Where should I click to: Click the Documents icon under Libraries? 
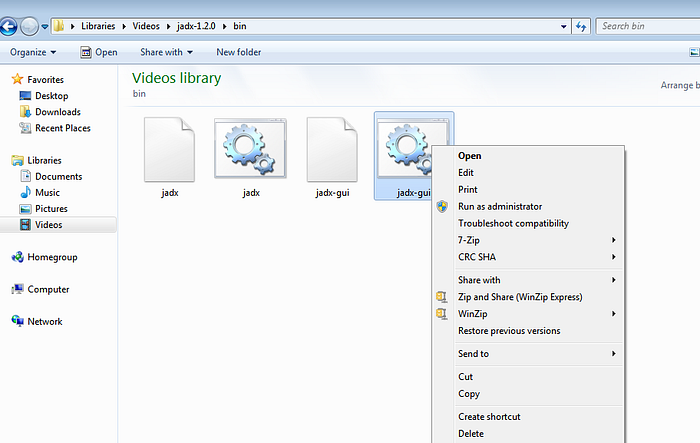click(26, 176)
